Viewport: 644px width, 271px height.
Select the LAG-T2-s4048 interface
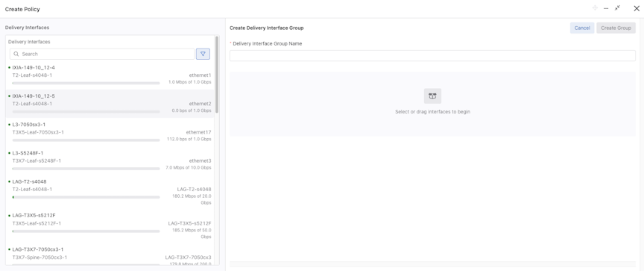(110, 192)
